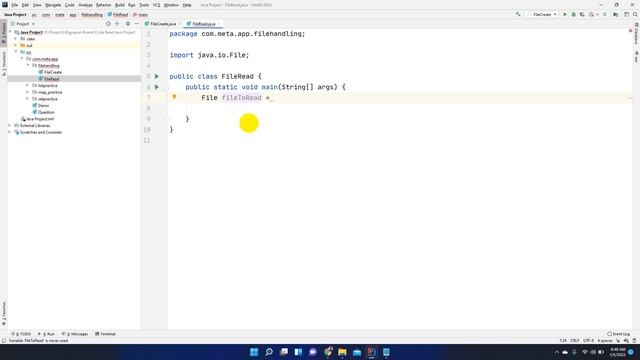The image size is (640, 360).
Task: Open the Build menu
Action: tap(120, 5)
